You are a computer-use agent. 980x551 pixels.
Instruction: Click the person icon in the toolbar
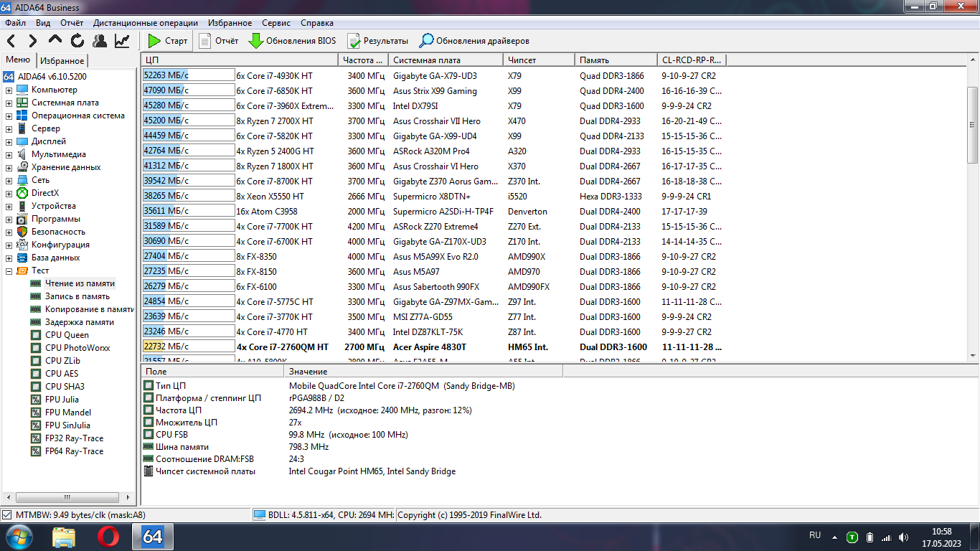pyautogui.click(x=100, y=41)
